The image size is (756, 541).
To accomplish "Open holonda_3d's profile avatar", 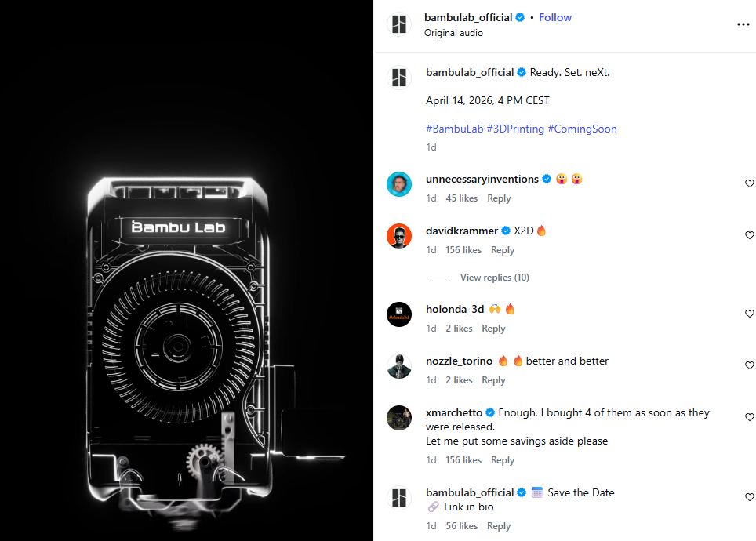I will point(399,314).
